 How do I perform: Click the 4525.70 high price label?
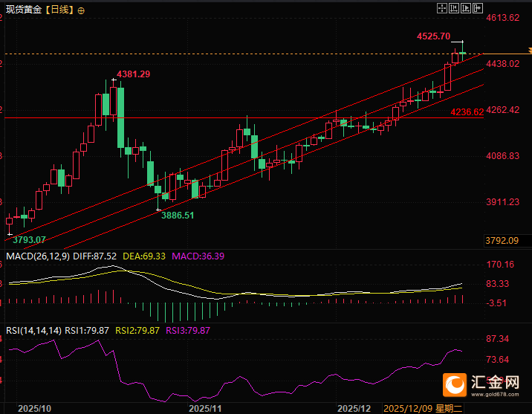click(433, 36)
